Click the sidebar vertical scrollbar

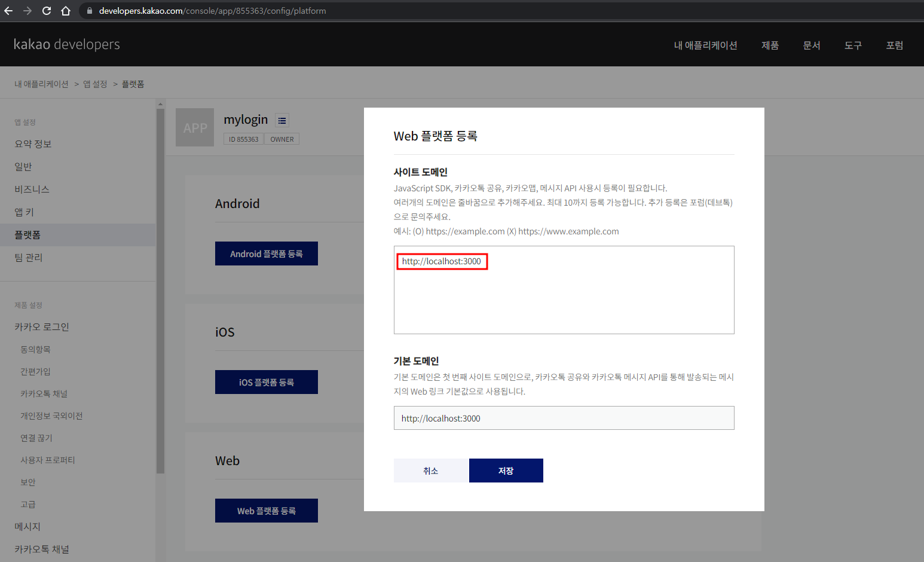pos(160,291)
